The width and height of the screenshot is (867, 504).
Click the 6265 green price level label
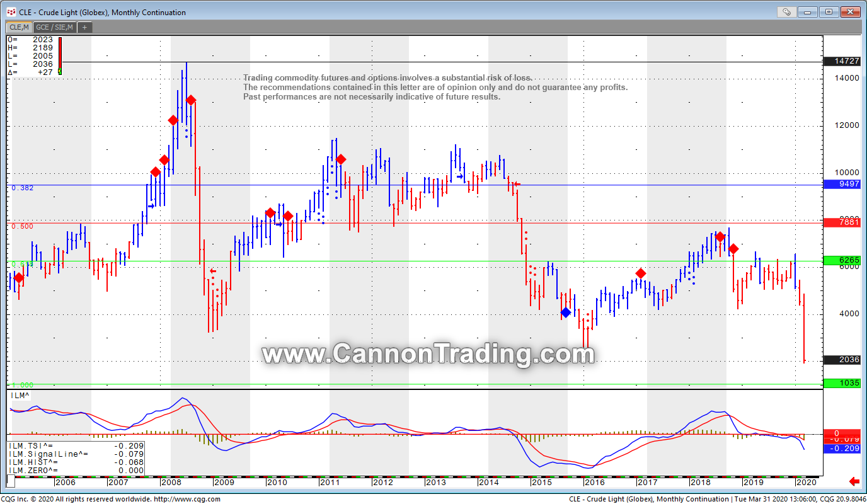click(842, 260)
